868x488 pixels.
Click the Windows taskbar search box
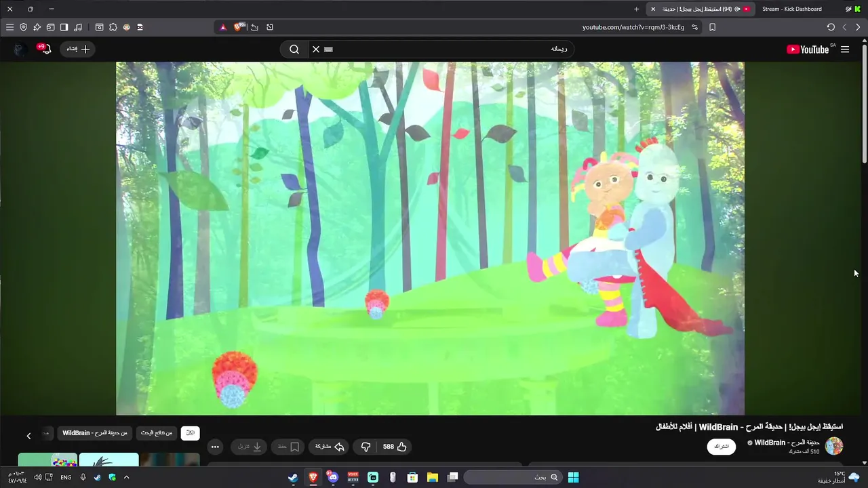pyautogui.click(x=513, y=477)
